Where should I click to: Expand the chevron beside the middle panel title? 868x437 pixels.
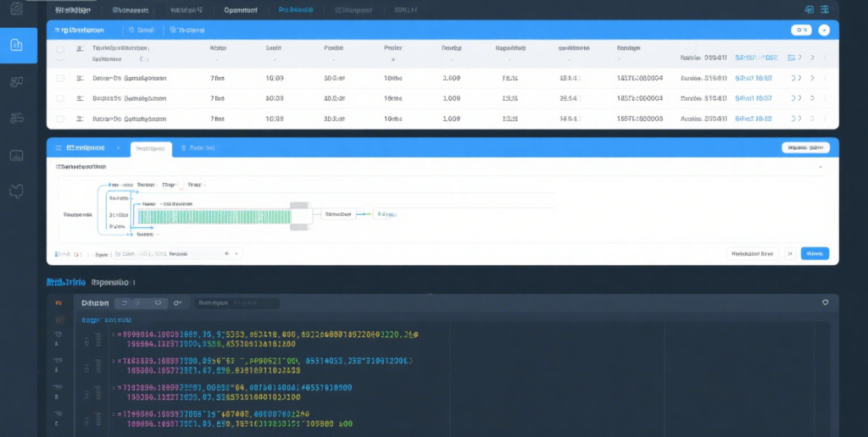click(x=118, y=147)
